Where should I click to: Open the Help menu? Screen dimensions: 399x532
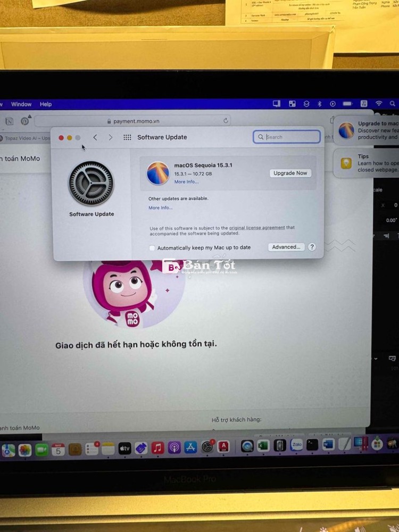coord(45,104)
